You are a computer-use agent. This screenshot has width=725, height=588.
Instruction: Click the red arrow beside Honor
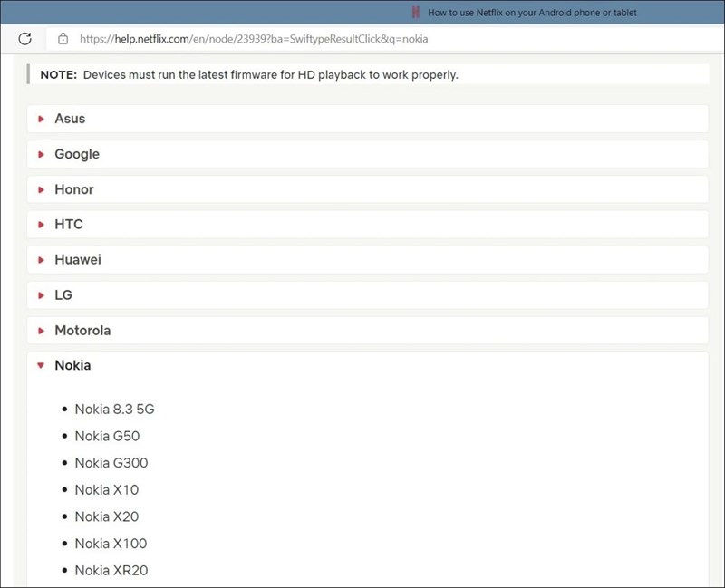pyautogui.click(x=41, y=189)
